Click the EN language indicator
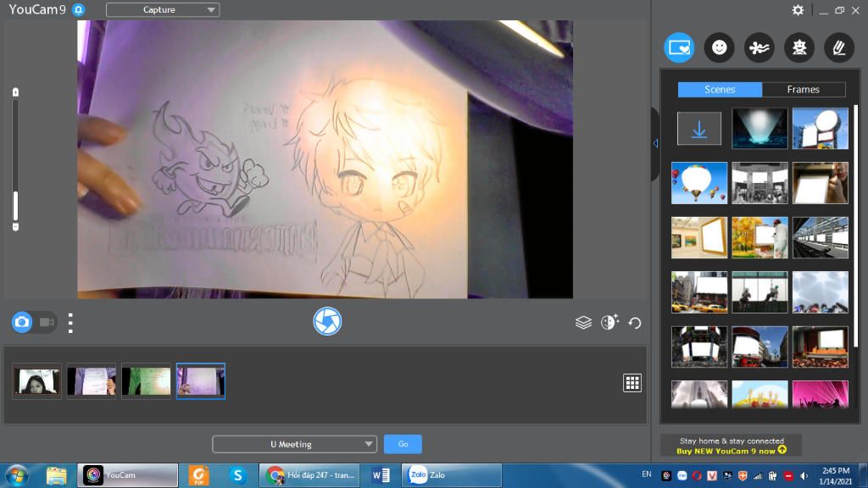The width and height of the screenshot is (868, 488). point(647,474)
